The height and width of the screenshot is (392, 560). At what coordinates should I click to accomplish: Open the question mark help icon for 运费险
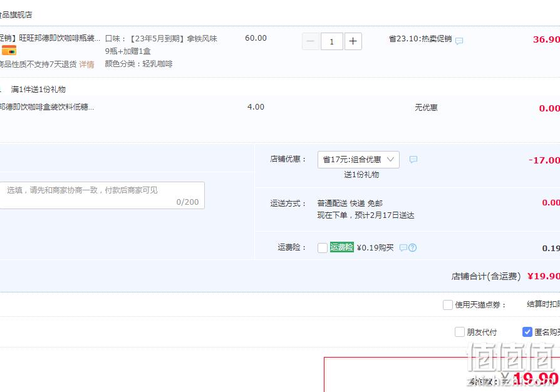[x=413, y=248]
